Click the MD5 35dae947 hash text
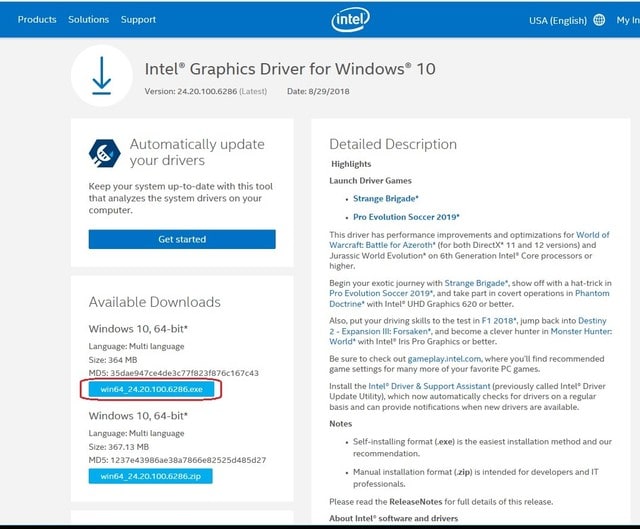Image resolution: width=640 pixels, height=529 pixels. tap(173, 373)
